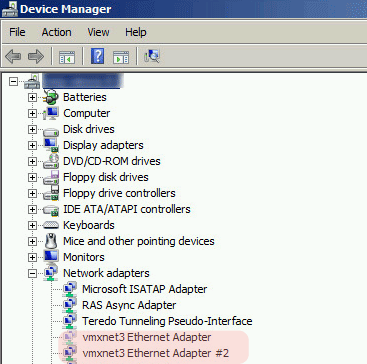Select the DVD/CD-ROM drives label
Screen dimensions: 367x364
112,161
